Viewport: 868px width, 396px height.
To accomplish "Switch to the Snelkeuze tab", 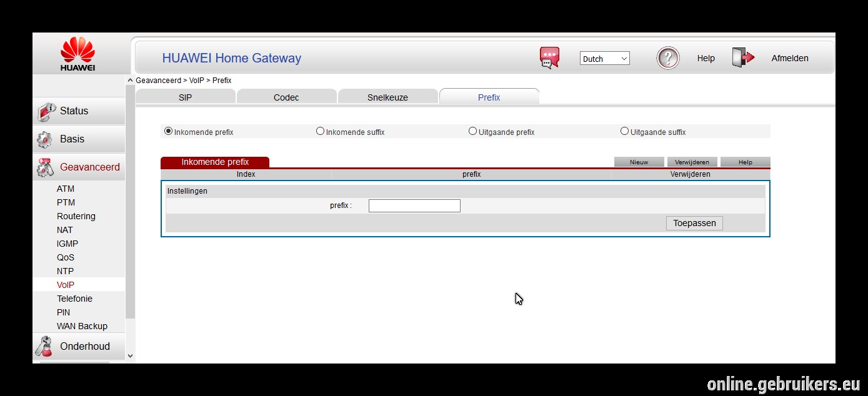I will (x=387, y=97).
